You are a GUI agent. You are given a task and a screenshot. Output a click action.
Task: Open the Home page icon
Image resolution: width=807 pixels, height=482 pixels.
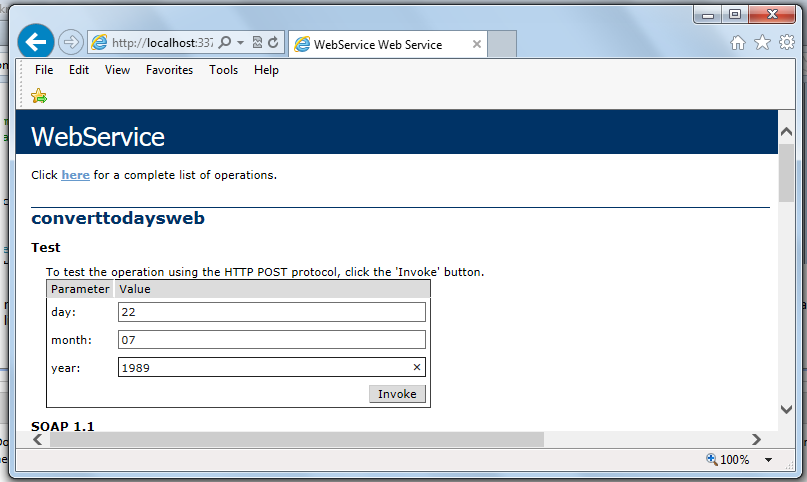pos(738,42)
